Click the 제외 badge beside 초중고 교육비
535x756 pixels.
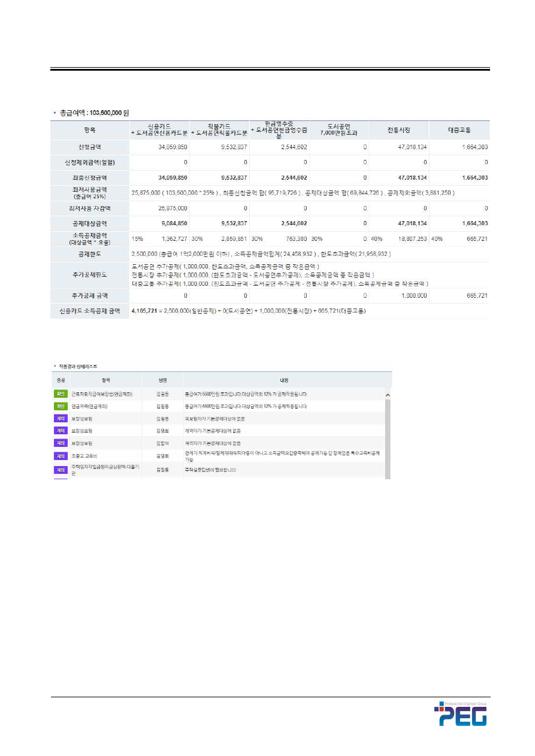pyautogui.click(x=60, y=456)
